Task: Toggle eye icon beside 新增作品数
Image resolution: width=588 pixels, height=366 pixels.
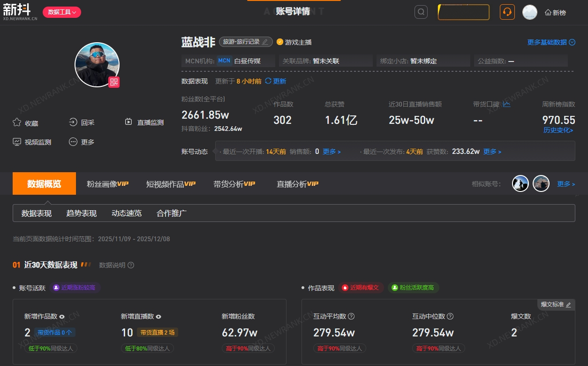Action: click(62, 317)
